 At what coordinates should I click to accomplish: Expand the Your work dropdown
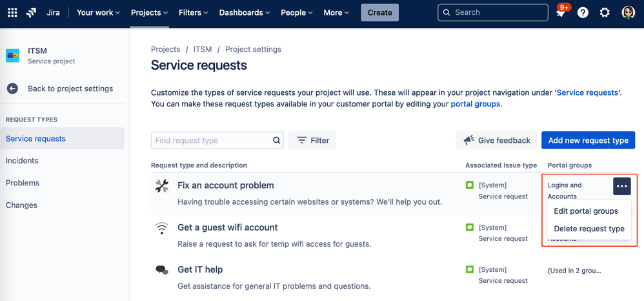pyautogui.click(x=98, y=13)
